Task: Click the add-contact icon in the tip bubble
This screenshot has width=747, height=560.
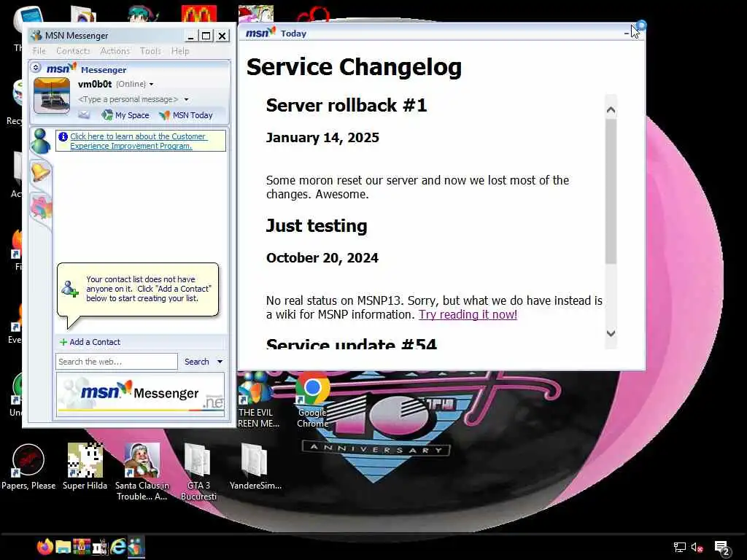Action: point(69,289)
